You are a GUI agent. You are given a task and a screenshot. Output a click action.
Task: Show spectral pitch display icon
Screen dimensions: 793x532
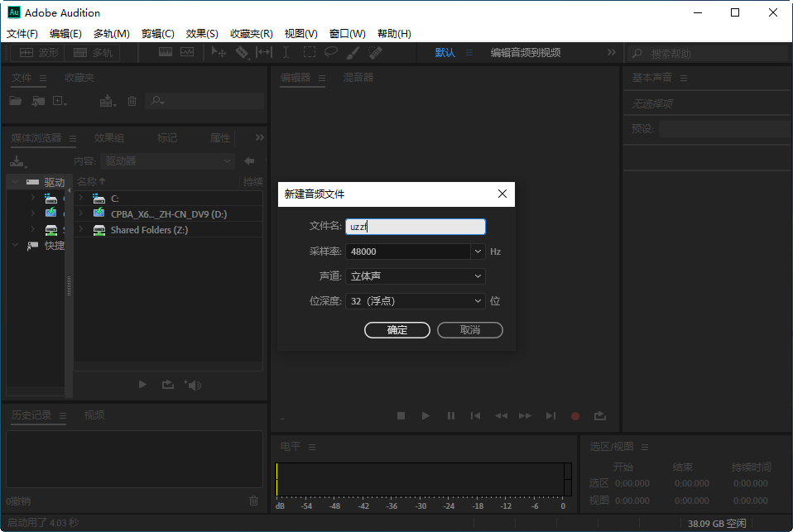[x=187, y=52]
